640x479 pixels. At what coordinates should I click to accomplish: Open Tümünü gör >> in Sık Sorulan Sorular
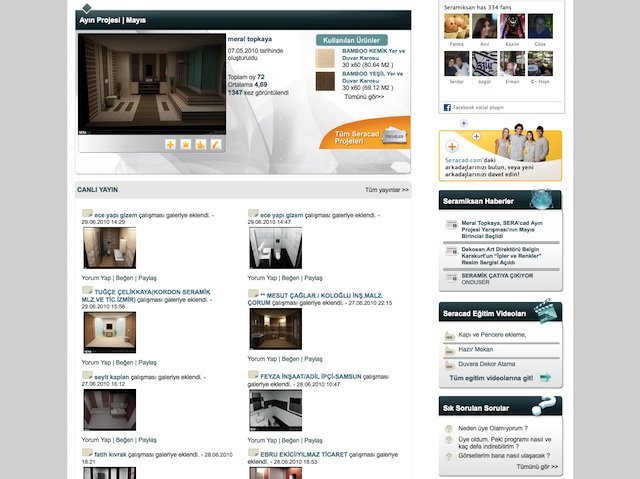click(x=537, y=466)
